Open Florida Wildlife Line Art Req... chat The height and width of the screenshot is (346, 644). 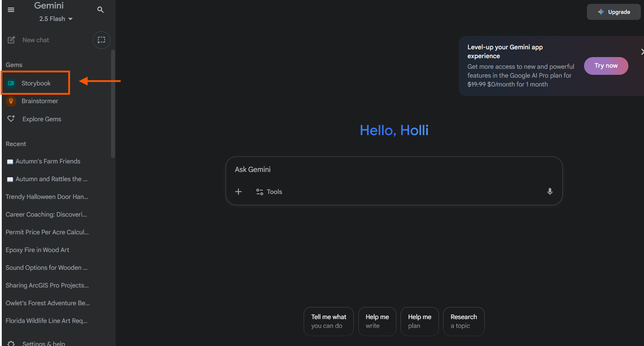click(x=46, y=321)
